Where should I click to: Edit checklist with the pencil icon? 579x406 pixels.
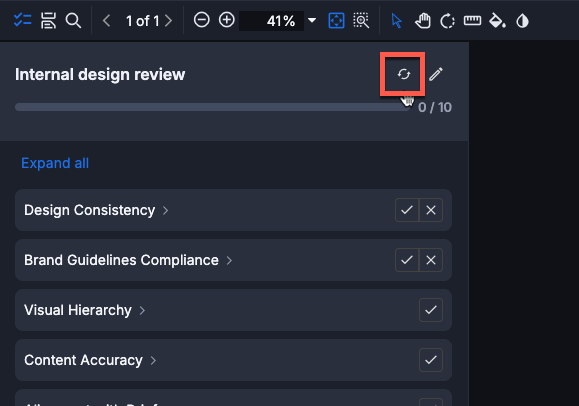pyautogui.click(x=436, y=74)
